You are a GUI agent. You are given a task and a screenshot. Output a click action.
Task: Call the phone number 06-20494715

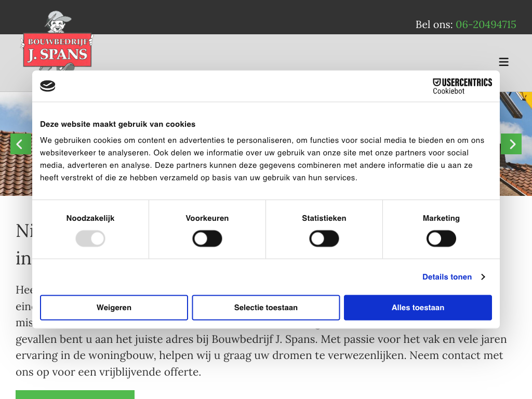486,24
